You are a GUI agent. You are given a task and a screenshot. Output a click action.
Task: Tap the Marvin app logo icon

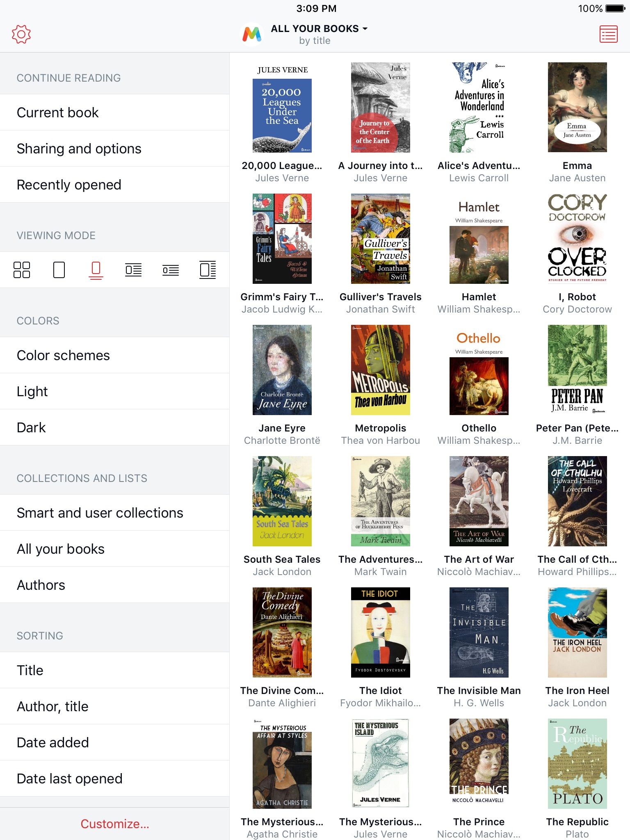pos(252,34)
